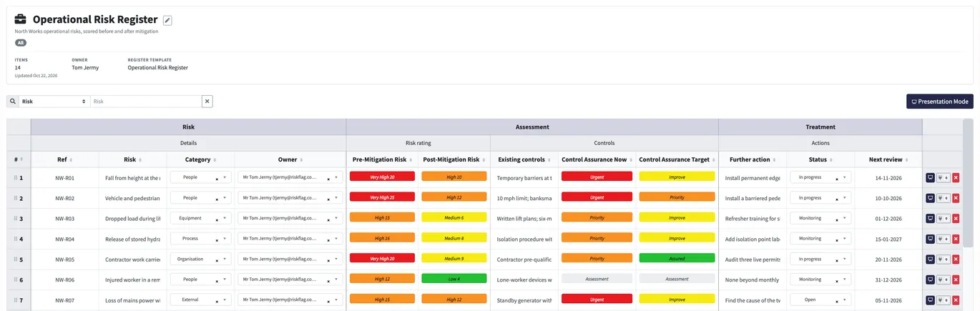980x311 pixels.
Task: Sort by Control Assurance Target header
Action: 677,159
